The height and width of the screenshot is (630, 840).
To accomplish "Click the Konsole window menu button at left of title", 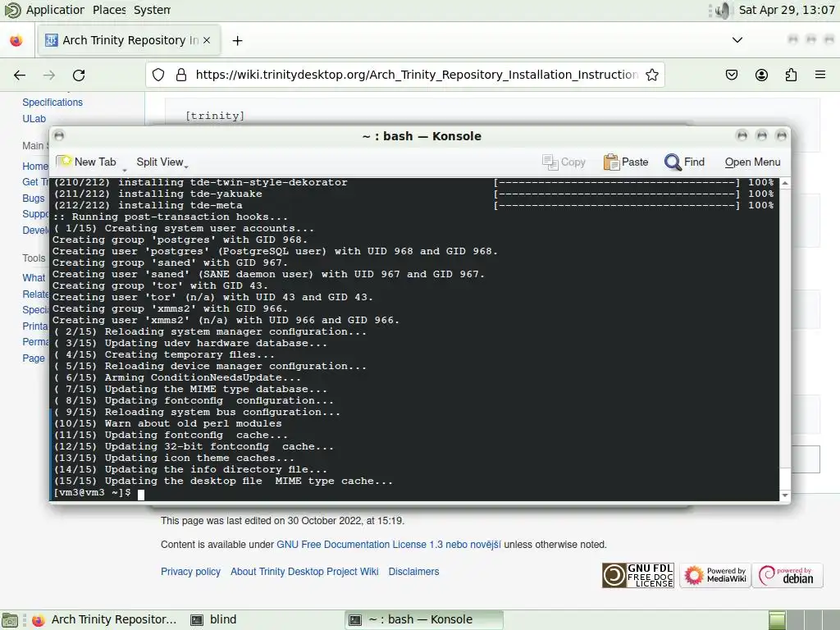I will (x=59, y=135).
